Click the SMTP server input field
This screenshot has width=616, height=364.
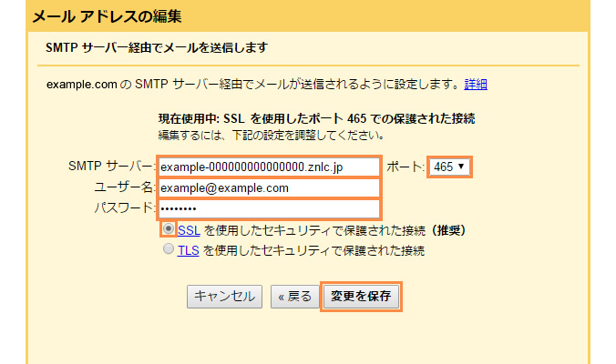pos(269,167)
